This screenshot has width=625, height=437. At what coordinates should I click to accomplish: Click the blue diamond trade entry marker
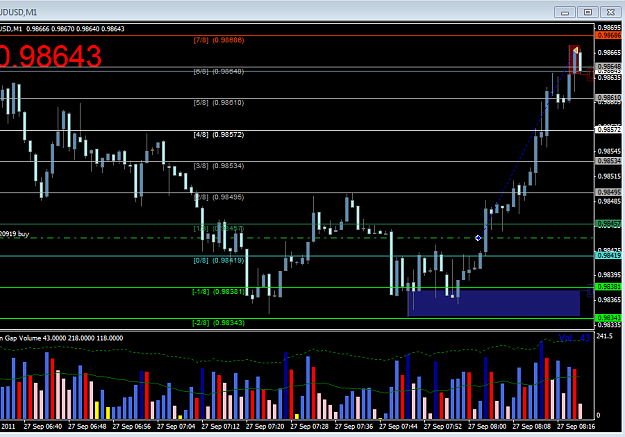point(478,238)
